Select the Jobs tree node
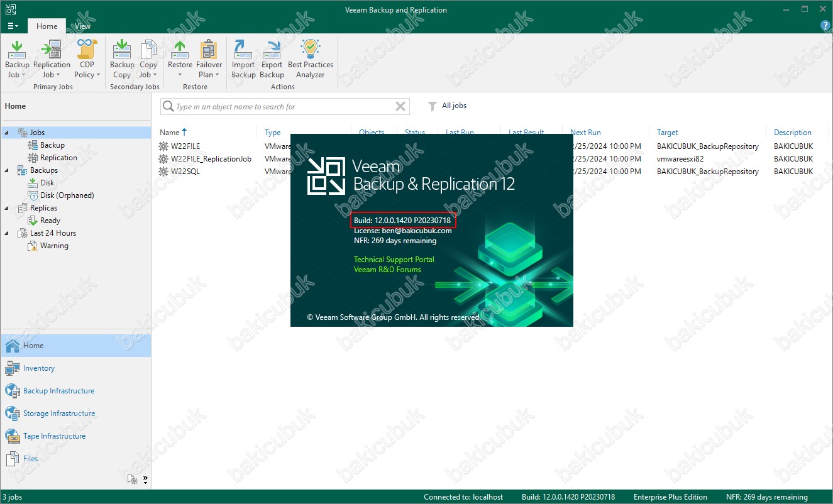 click(x=37, y=133)
